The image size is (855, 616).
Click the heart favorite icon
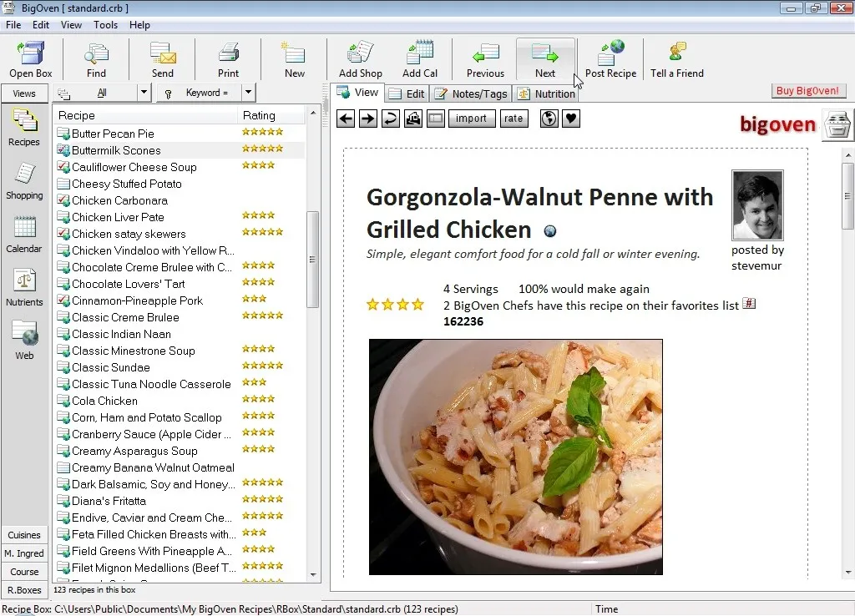click(x=571, y=119)
